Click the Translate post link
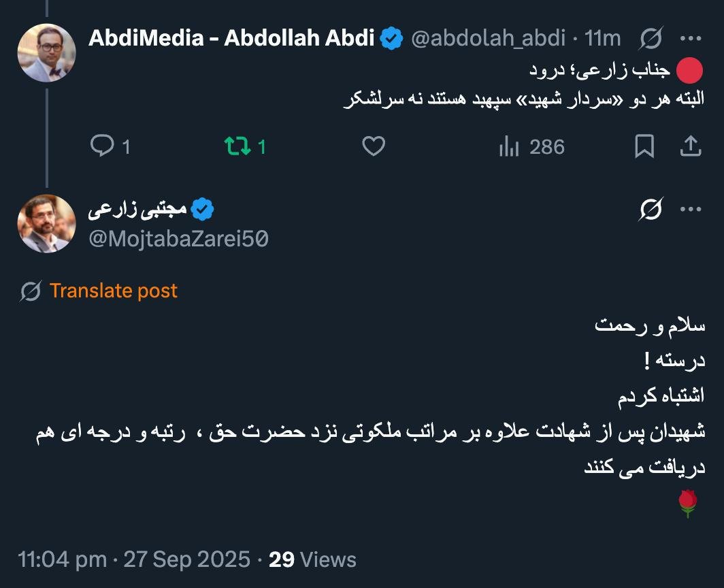The width and height of the screenshot is (724, 588). click(113, 291)
